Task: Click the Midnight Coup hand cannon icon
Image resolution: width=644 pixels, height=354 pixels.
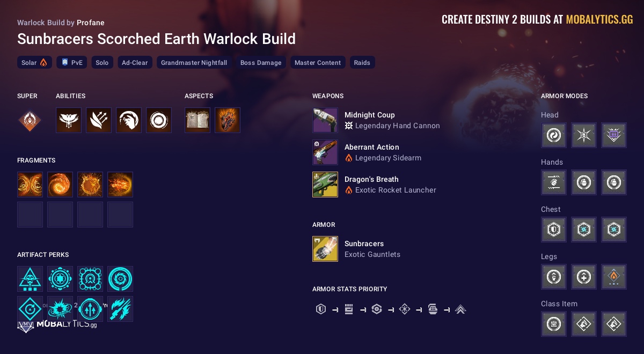Action: coord(325,120)
